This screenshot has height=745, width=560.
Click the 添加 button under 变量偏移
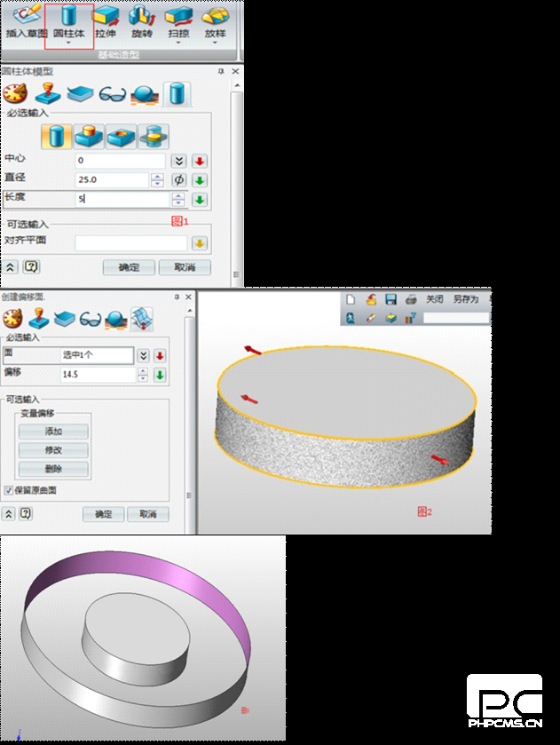53,432
